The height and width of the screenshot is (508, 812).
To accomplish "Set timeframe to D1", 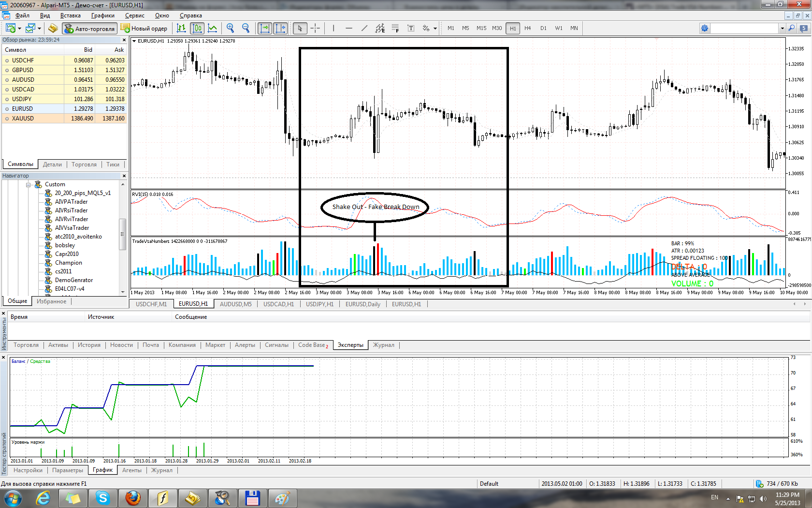I will click(x=543, y=28).
